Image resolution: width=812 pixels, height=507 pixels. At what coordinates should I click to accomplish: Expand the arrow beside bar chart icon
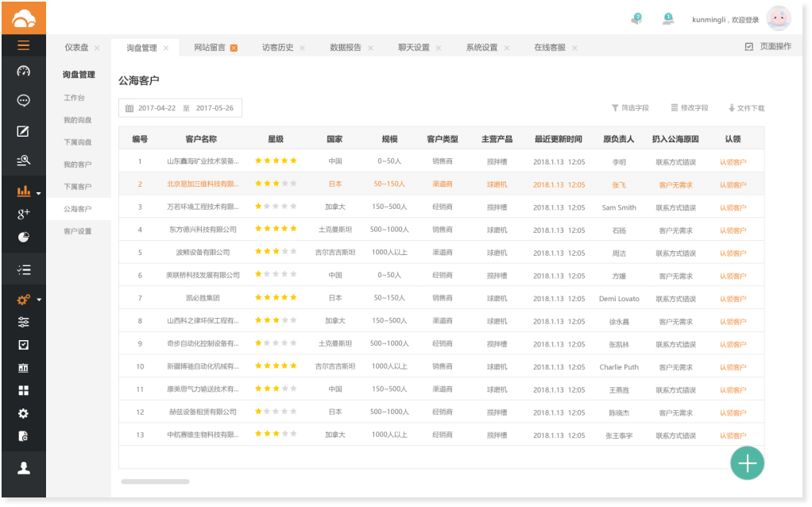point(39,193)
